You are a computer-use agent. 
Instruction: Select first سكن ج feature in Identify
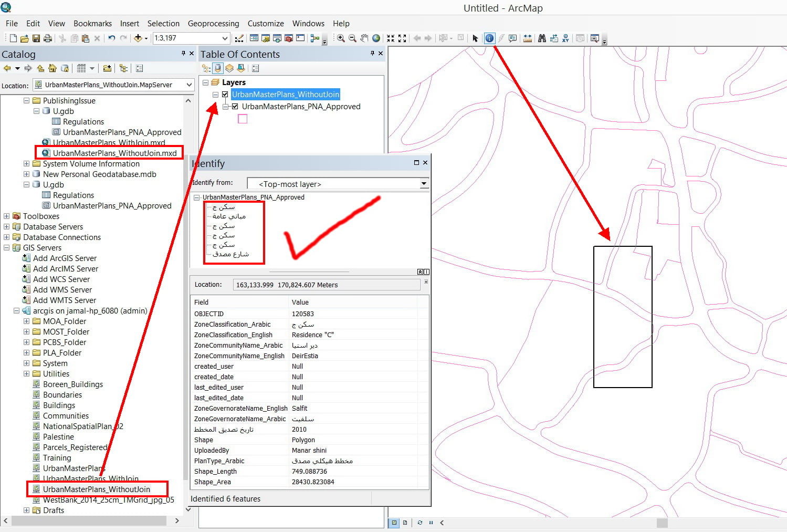pos(224,207)
